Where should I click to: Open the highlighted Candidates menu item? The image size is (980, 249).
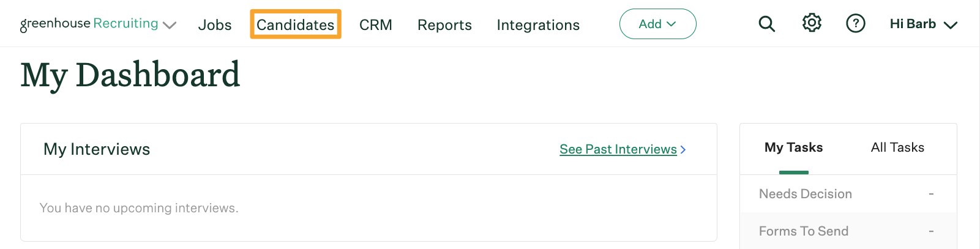296,24
